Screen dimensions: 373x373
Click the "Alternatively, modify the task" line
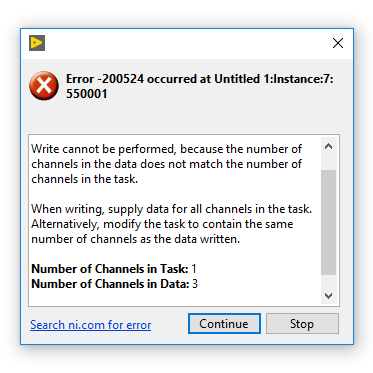[x=162, y=224]
